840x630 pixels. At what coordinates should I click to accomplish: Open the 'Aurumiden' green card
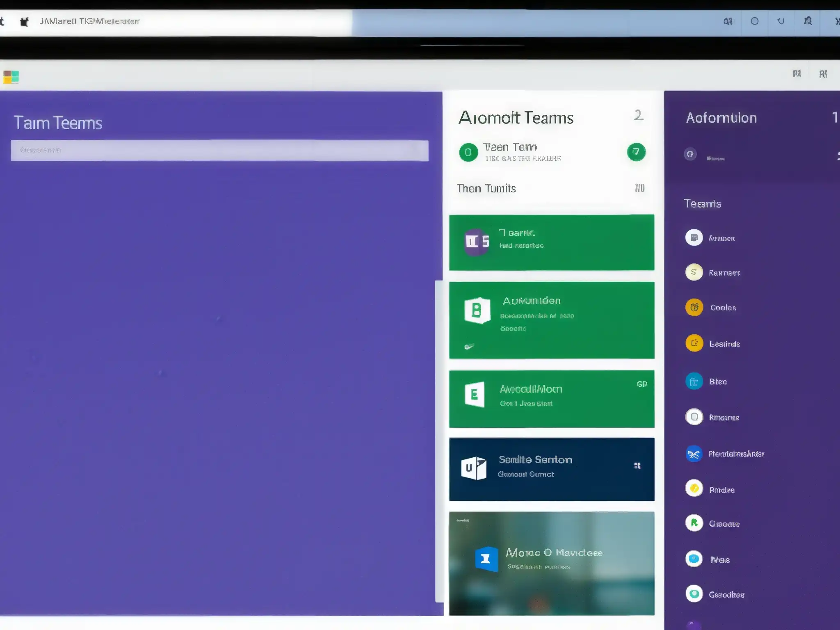(x=552, y=320)
